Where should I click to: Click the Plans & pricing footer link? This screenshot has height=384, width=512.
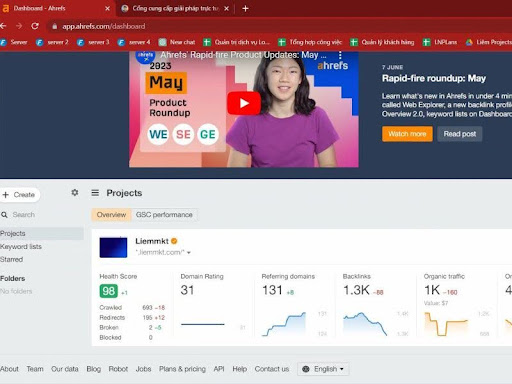point(182,369)
